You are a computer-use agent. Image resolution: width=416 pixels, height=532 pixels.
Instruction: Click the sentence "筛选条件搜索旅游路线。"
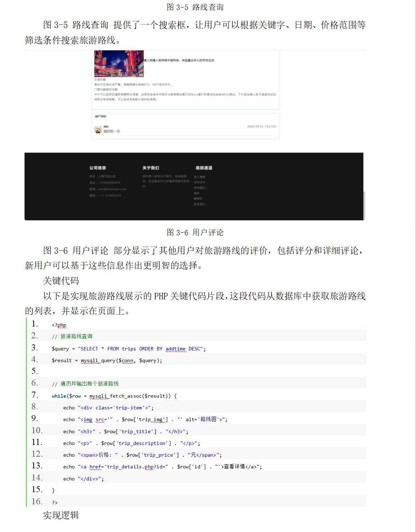pyautogui.click(x=74, y=40)
